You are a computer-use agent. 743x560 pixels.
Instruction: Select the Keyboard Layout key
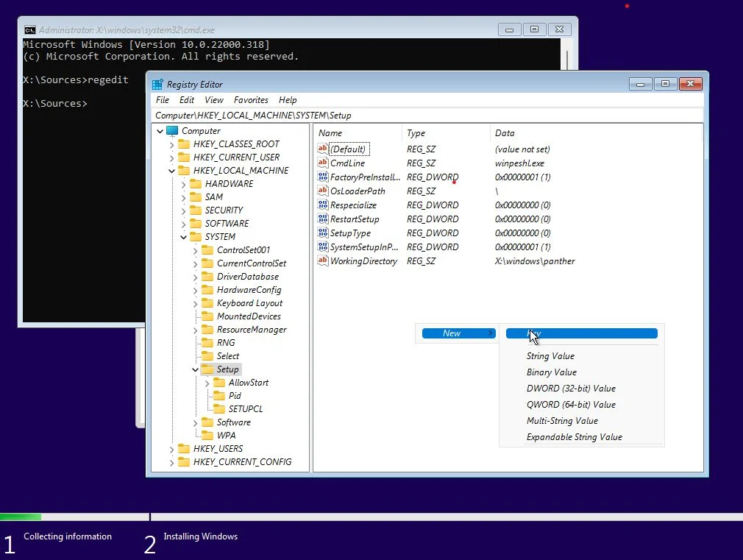pyautogui.click(x=249, y=303)
